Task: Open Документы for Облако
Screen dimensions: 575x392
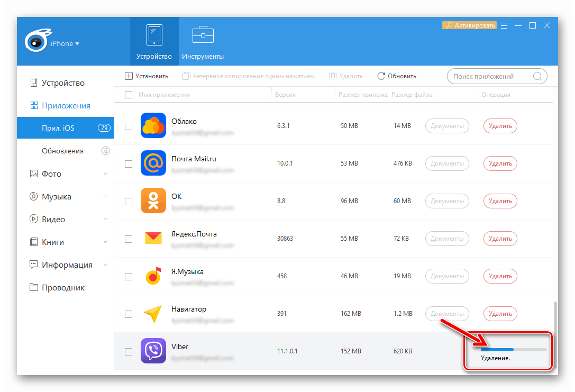Action: [x=447, y=126]
